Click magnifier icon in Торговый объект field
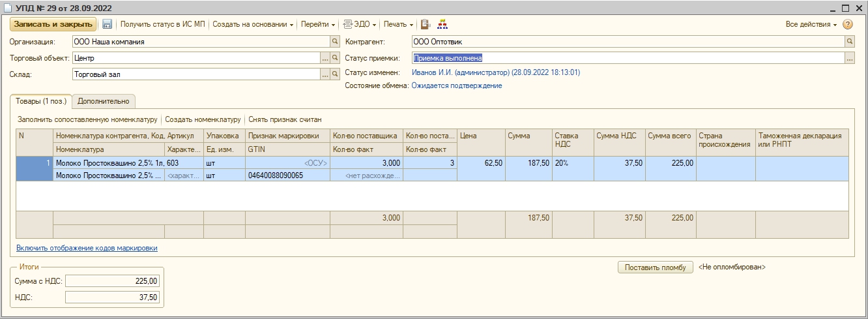Image resolution: width=868 pixels, height=319 pixels. point(335,58)
